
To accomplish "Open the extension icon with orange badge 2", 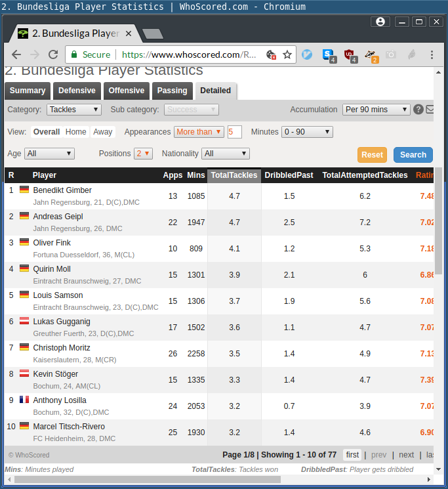I will (x=371, y=56).
